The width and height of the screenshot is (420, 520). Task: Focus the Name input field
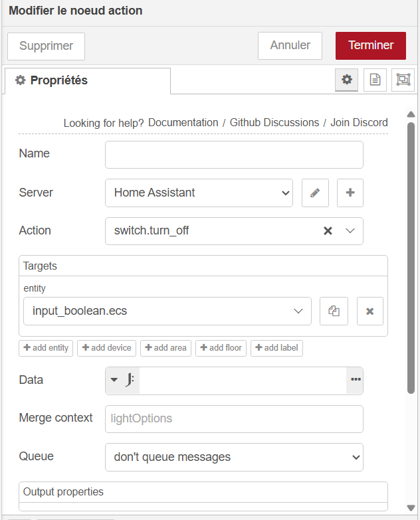(x=234, y=155)
